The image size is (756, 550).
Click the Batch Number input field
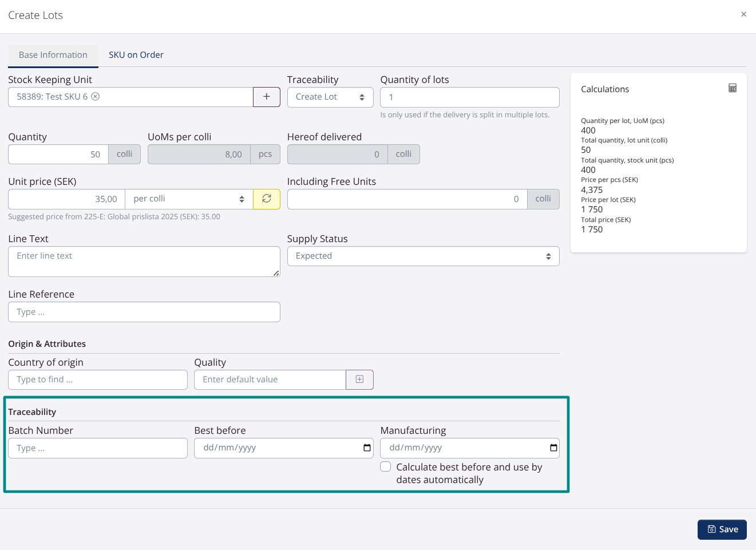tap(97, 448)
